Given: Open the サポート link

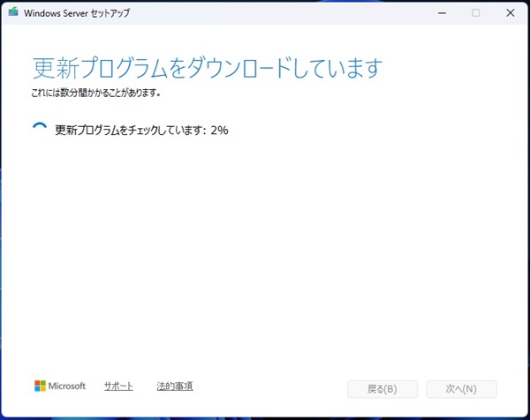Looking at the screenshot, I should 118,386.
